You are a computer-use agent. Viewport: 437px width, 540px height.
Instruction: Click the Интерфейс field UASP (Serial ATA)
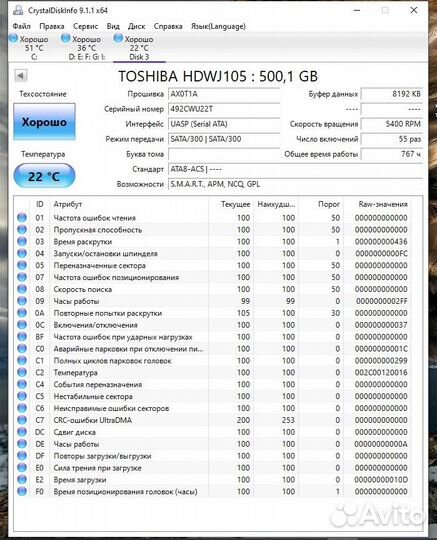[x=224, y=124]
